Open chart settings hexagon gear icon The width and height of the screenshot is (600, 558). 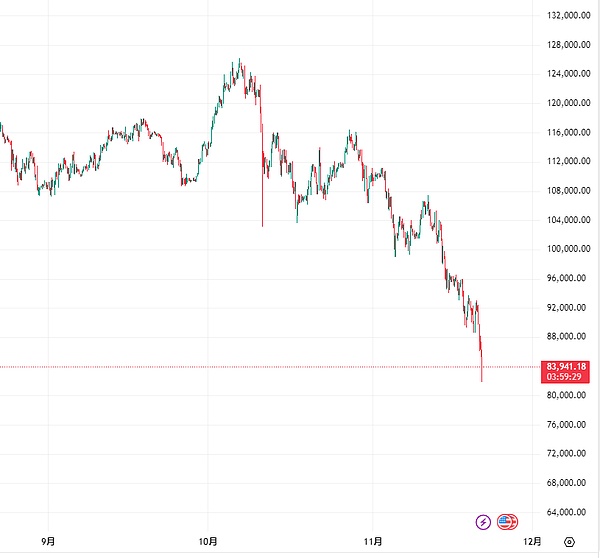click(x=569, y=542)
